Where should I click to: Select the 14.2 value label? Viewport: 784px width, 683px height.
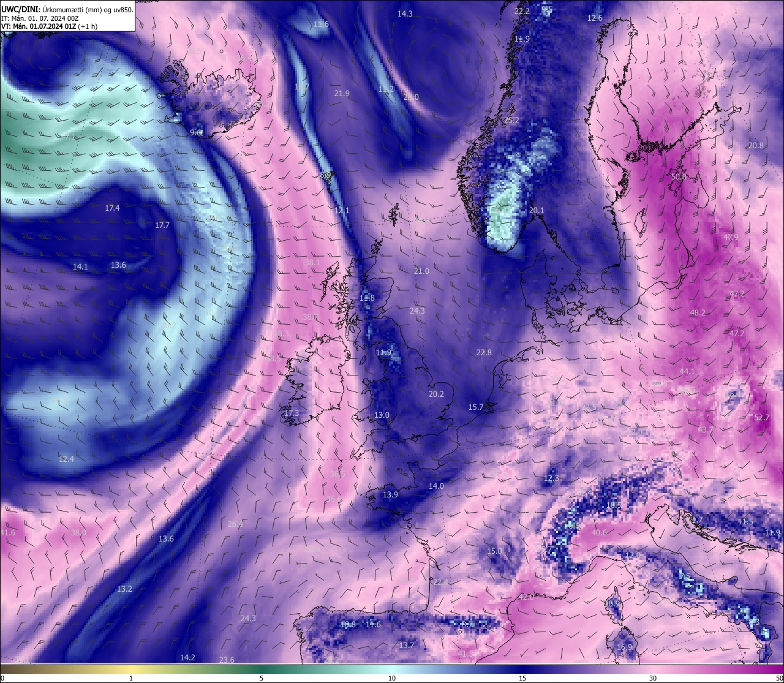(187, 658)
